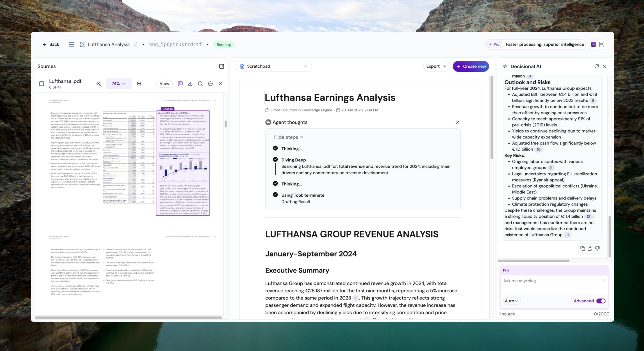Open the PDF more options icon
The height and width of the screenshot is (351, 644).
210,84
